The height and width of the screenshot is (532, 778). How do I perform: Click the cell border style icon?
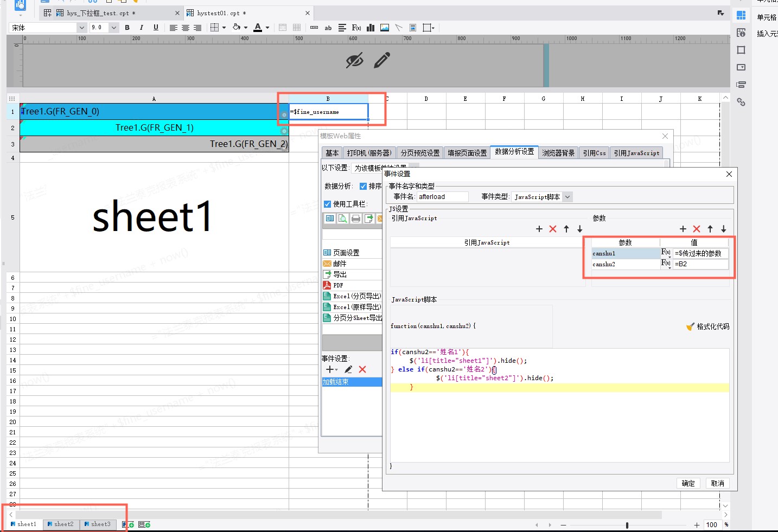click(215, 28)
